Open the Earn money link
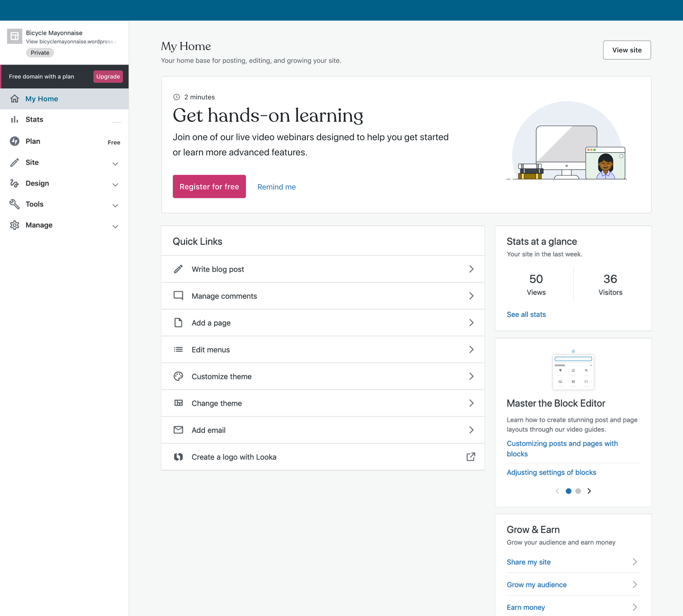 (x=526, y=607)
